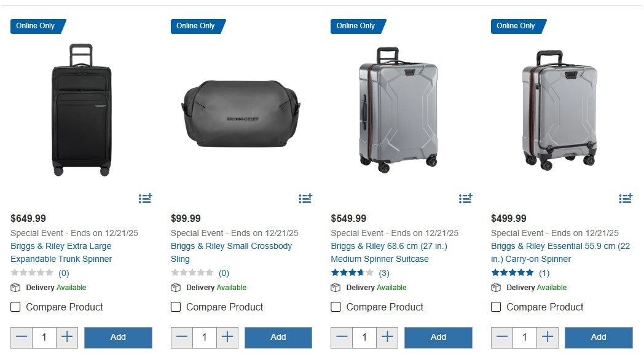Decrease quantity for Essential Carry-on Spinner
Image resolution: width=644 pixels, height=359 pixels.
[x=502, y=337]
